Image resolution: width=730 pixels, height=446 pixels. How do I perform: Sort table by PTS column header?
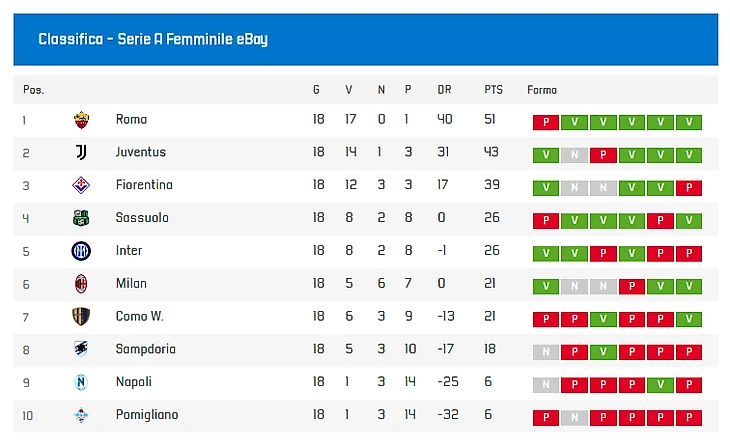[x=493, y=90]
